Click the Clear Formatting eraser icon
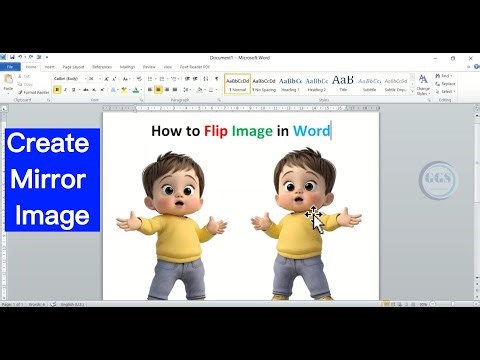 pyautogui.click(x=139, y=79)
